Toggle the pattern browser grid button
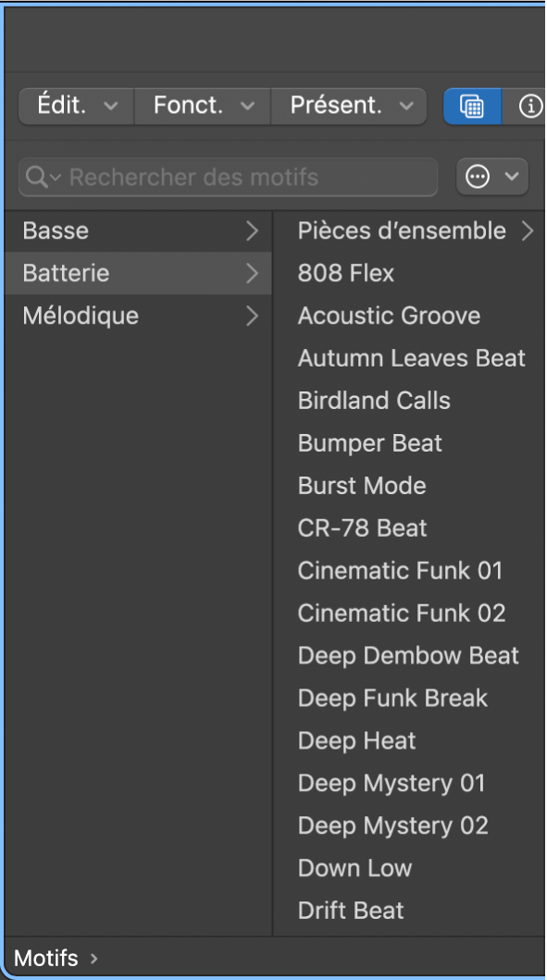 click(472, 106)
